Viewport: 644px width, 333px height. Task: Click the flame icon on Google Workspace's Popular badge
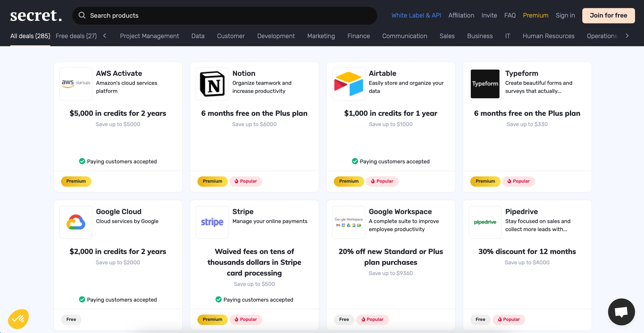[x=363, y=319]
